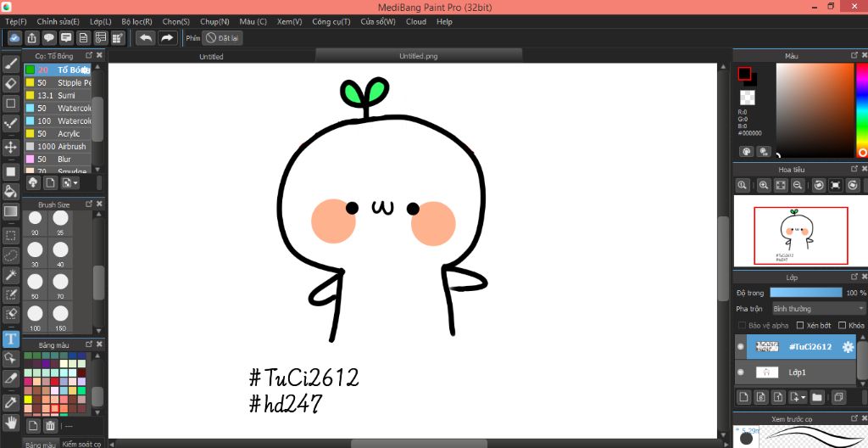Adjust the Độ trong opacity slider

(x=805, y=292)
